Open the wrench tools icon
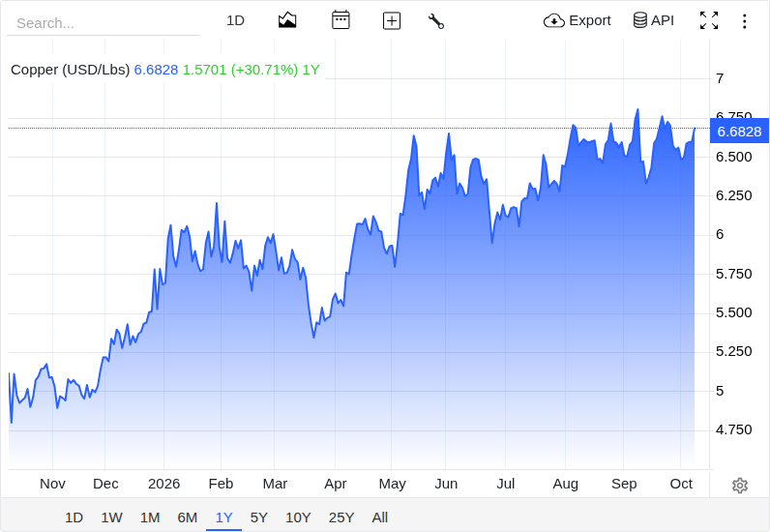Screen dimensions: 770x532 [436, 21]
